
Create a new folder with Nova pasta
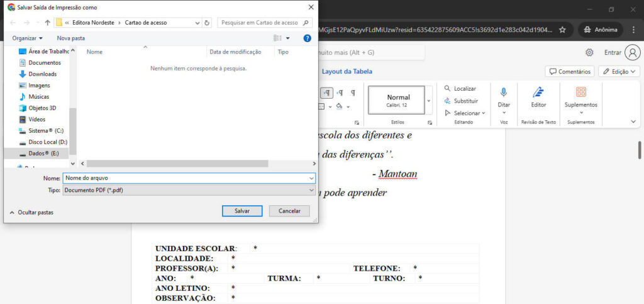[x=70, y=38]
